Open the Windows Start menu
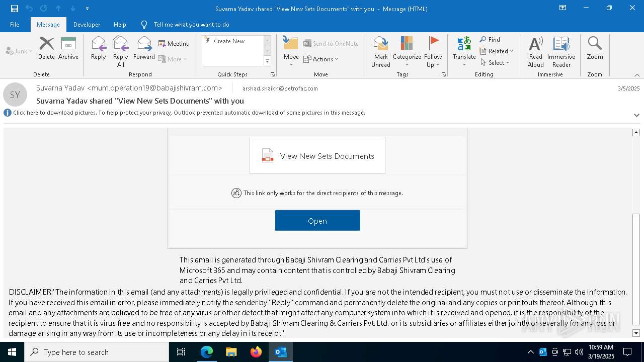644x362 pixels. pyautogui.click(x=12, y=352)
